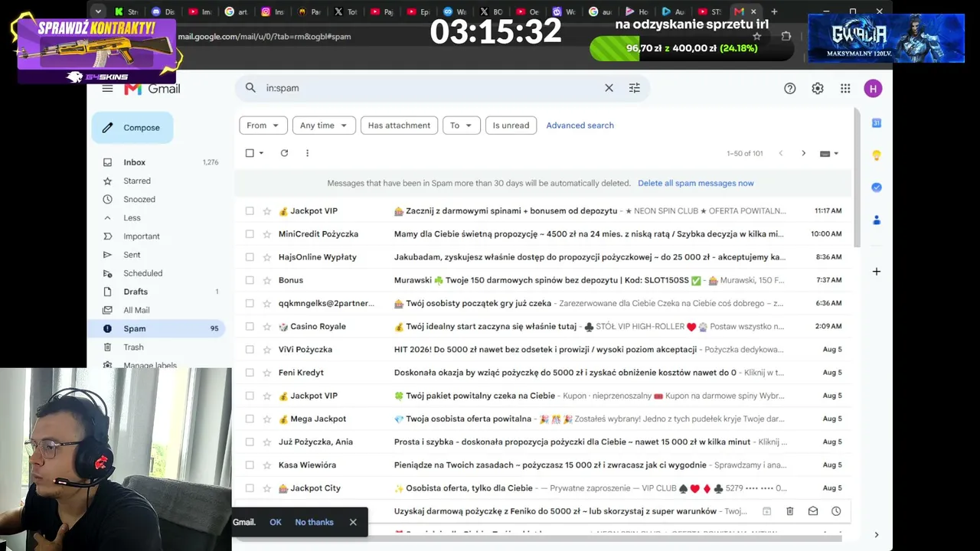Open Google Keep side panel
Screen dimensions: 980x551
pos(877,155)
